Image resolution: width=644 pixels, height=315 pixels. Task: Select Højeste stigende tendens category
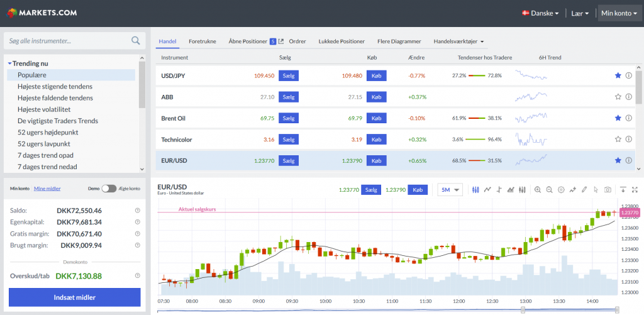coord(55,86)
